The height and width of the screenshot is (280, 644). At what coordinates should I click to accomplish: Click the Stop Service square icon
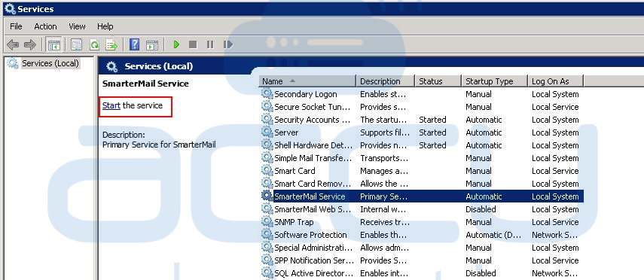(x=193, y=44)
